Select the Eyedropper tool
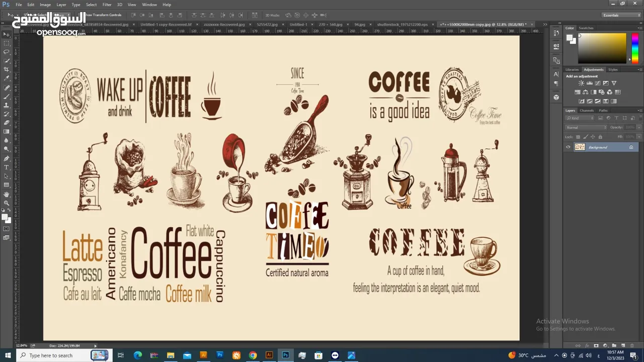This screenshot has width=644, height=362. (7, 78)
